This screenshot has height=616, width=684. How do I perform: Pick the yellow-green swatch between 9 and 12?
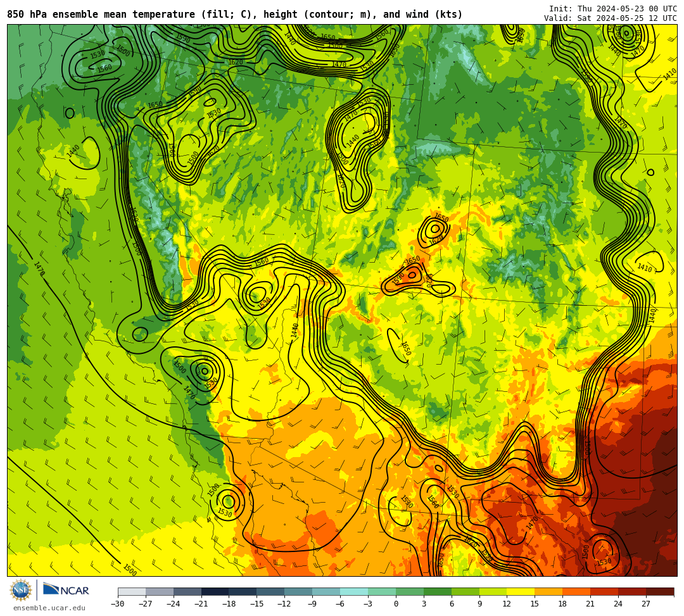pyautogui.click(x=493, y=591)
